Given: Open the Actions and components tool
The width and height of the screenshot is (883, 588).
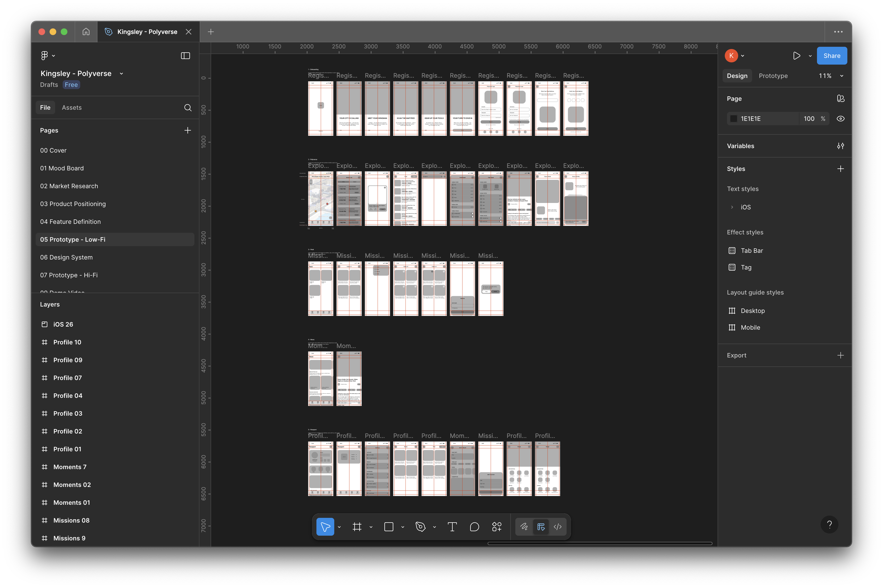Looking at the screenshot, I should [x=497, y=527].
